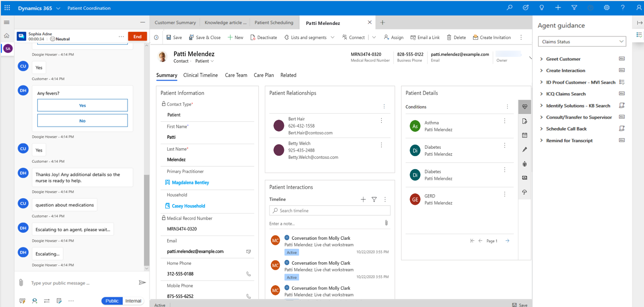The width and height of the screenshot is (644, 307).
Task: Click the filter icon in Patient Interactions timeline
Action: tap(374, 199)
